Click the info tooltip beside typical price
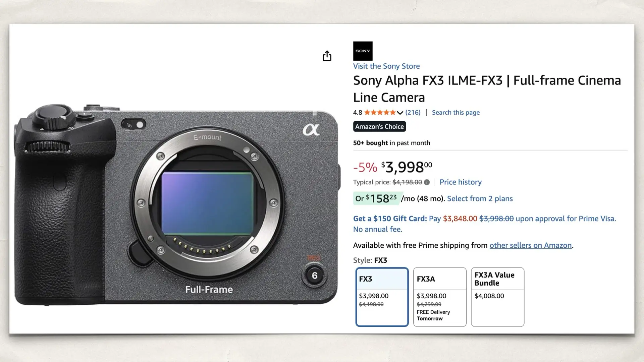The image size is (644, 362). [427, 182]
